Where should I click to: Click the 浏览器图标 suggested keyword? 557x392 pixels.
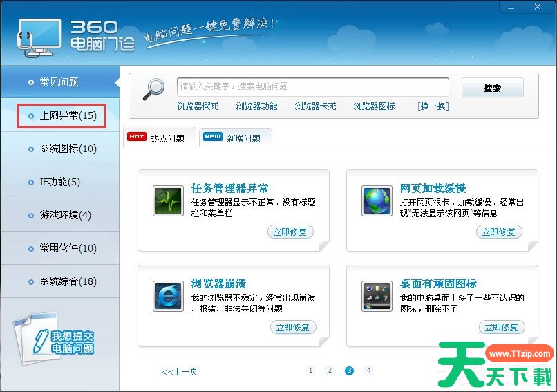tap(374, 106)
